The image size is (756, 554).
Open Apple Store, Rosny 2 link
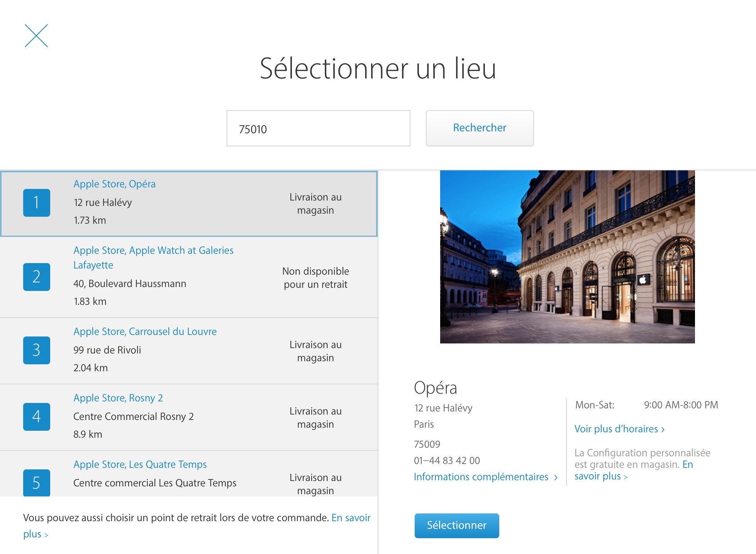coord(118,398)
